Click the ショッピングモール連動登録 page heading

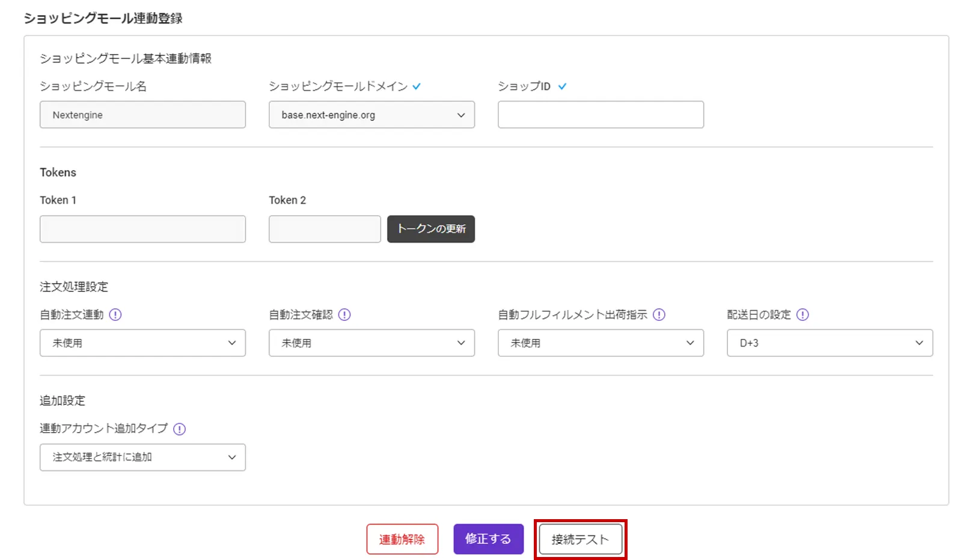(103, 19)
